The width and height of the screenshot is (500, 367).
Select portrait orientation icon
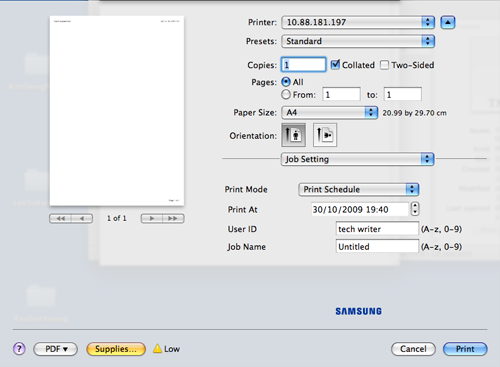coord(293,135)
